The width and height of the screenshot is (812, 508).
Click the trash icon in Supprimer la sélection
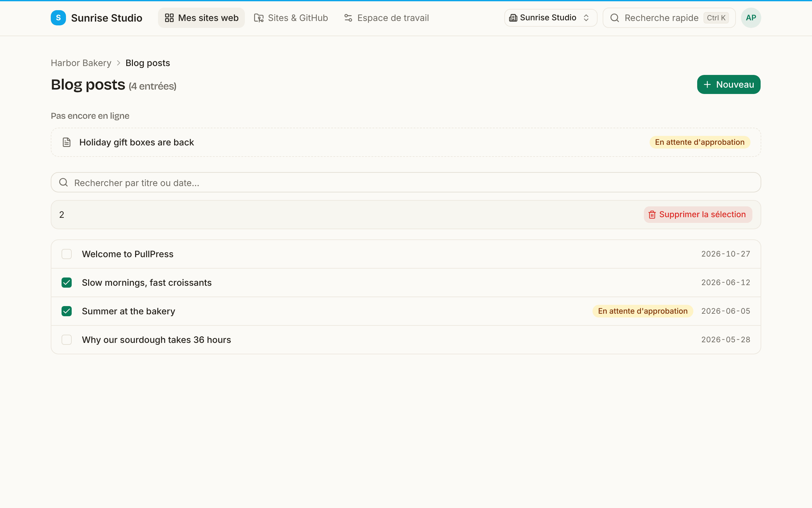tap(652, 214)
